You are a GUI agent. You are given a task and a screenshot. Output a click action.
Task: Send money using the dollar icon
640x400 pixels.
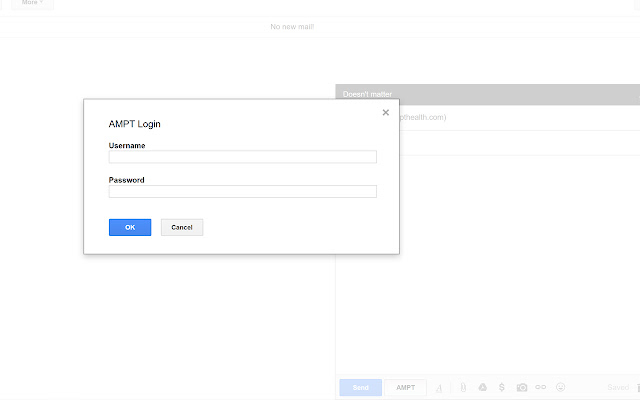click(502, 387)
